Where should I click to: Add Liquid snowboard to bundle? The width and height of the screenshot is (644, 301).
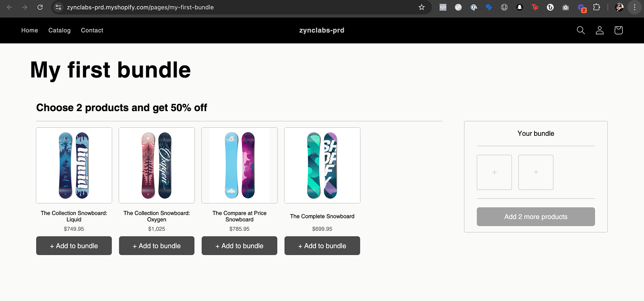[74, 246]
